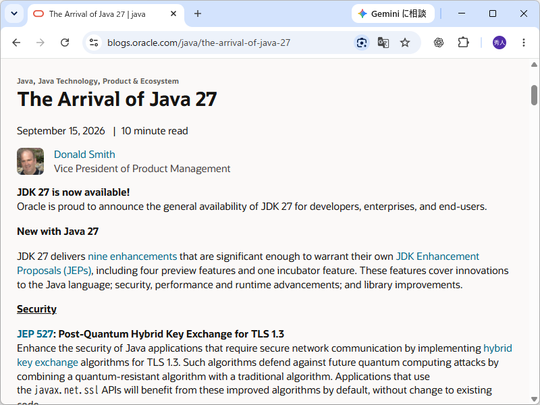Screen dimensions: 540x405
Task: Click the ChatGPT-style extension icon
Action: (438, 43)
